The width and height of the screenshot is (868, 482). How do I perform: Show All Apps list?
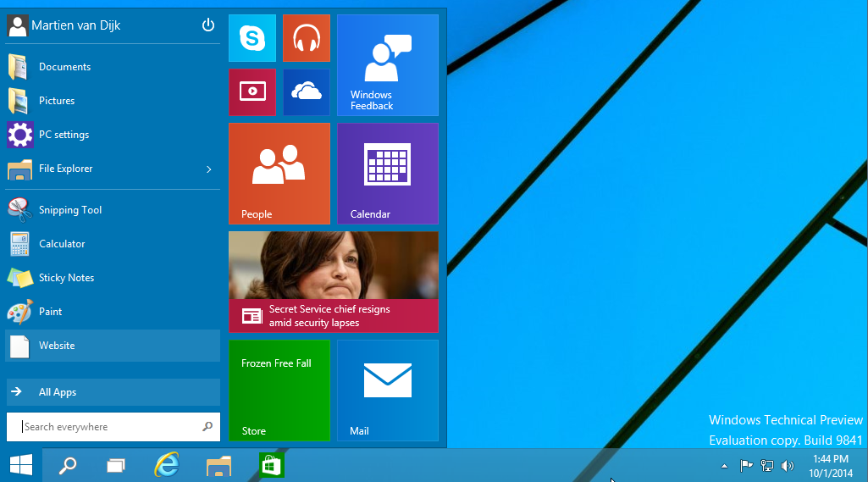point(113,392)
